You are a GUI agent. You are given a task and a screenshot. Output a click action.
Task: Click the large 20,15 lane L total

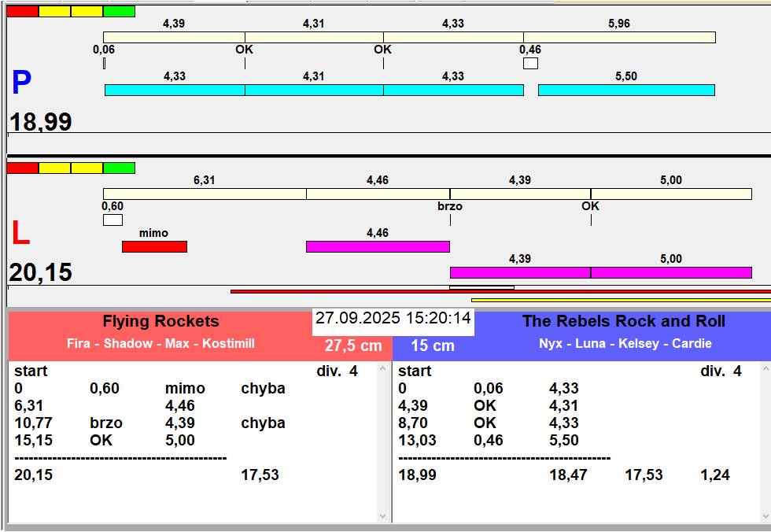coord(41,272)
